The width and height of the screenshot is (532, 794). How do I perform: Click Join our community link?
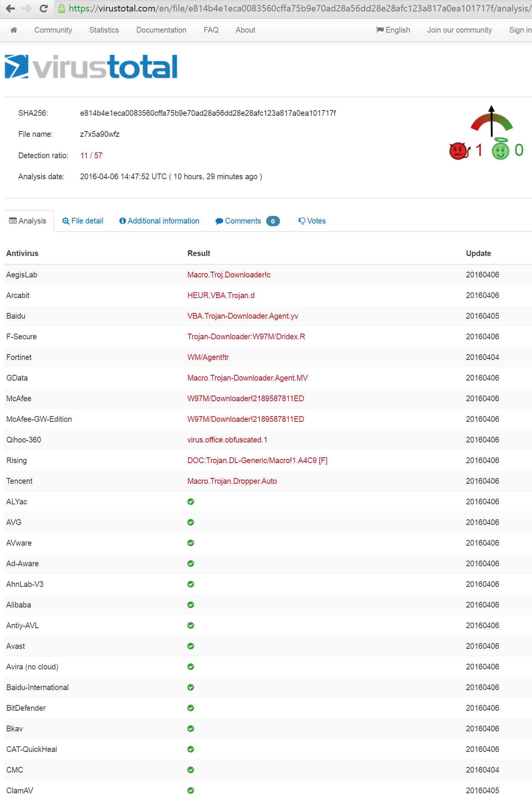(x=459, y=30)
